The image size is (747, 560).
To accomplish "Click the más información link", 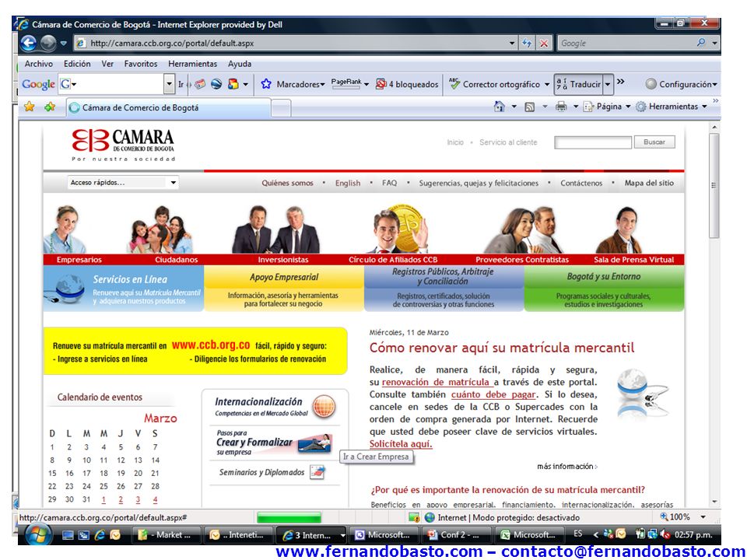I will [567, 466].
